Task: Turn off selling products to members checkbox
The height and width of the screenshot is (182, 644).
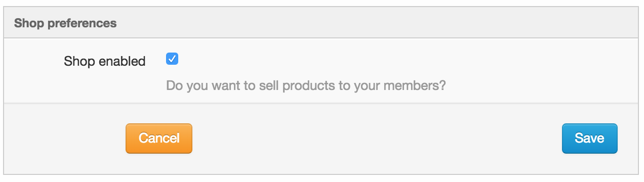Action: click(172, 60)
